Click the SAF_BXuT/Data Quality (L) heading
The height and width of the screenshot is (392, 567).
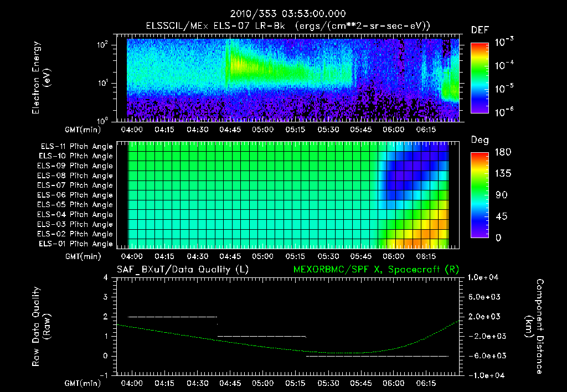[183, 270]
